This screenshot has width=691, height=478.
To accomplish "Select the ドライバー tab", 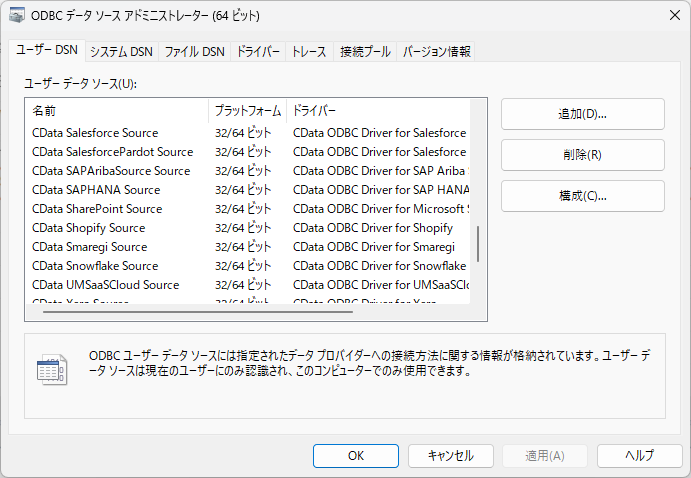I will tap(258, 52).
